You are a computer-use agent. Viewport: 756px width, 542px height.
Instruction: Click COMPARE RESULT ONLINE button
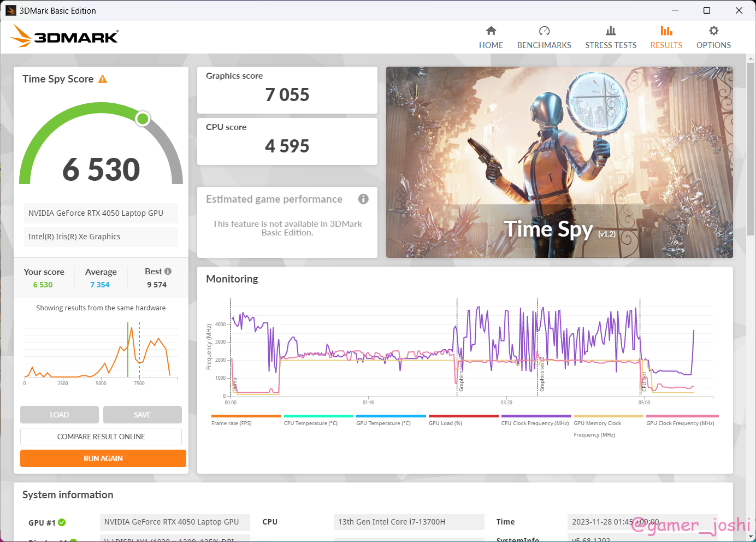(x=101, y=437)
